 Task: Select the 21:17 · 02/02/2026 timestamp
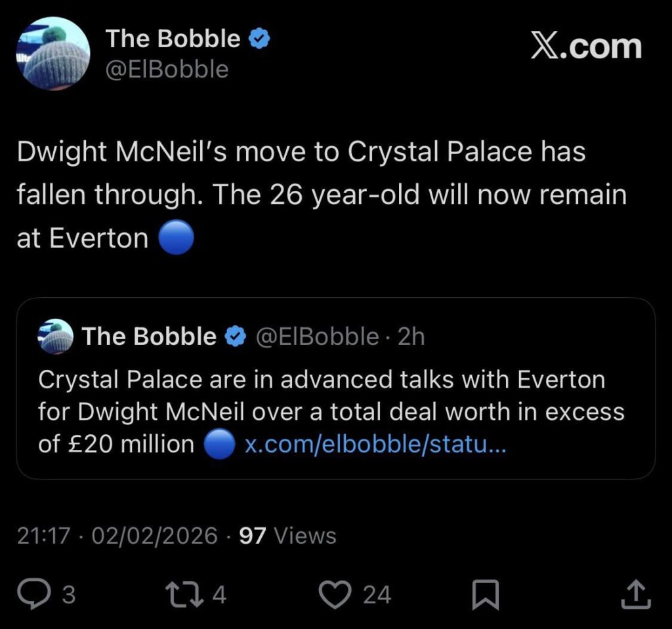pyautogui.click(x=115, y=535)
